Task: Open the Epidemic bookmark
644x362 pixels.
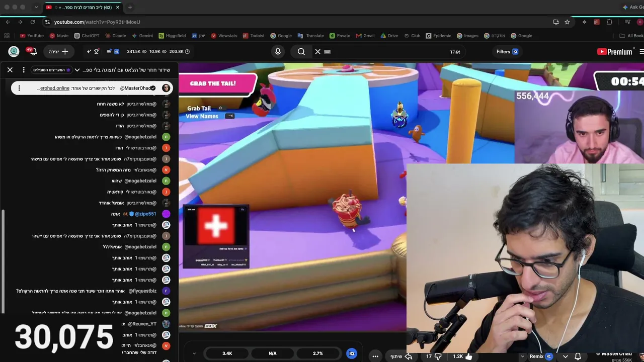Action: point(439,36)
